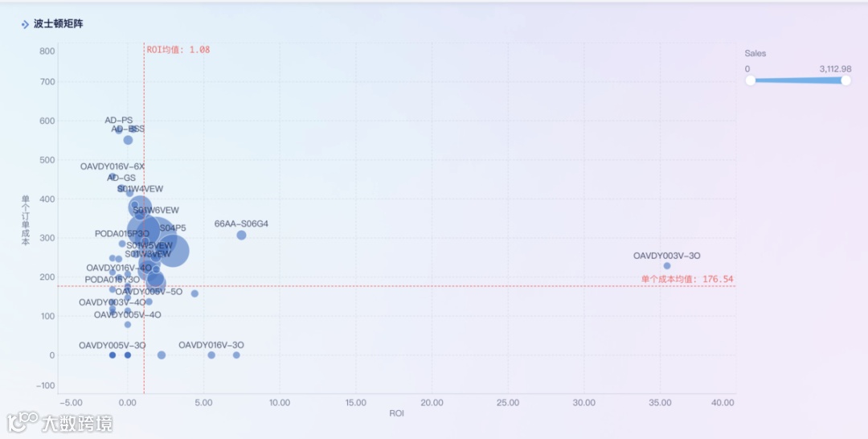
Task: Click the 800 y-axis tick label
Action: 47,51
